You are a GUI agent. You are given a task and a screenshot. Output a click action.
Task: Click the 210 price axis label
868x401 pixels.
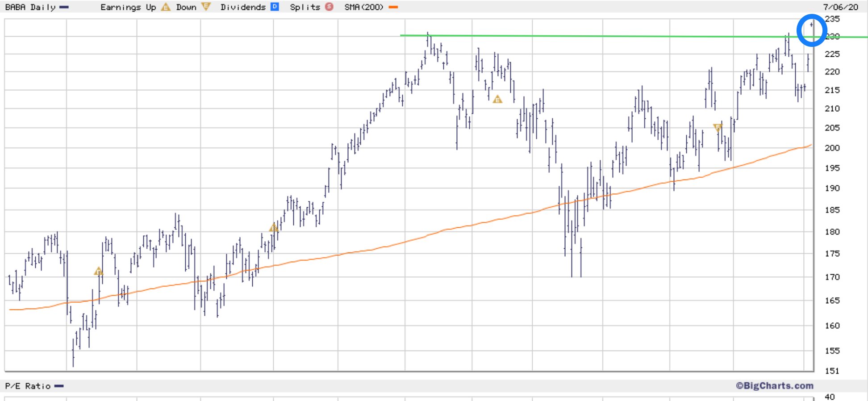(x=832, y=109)
